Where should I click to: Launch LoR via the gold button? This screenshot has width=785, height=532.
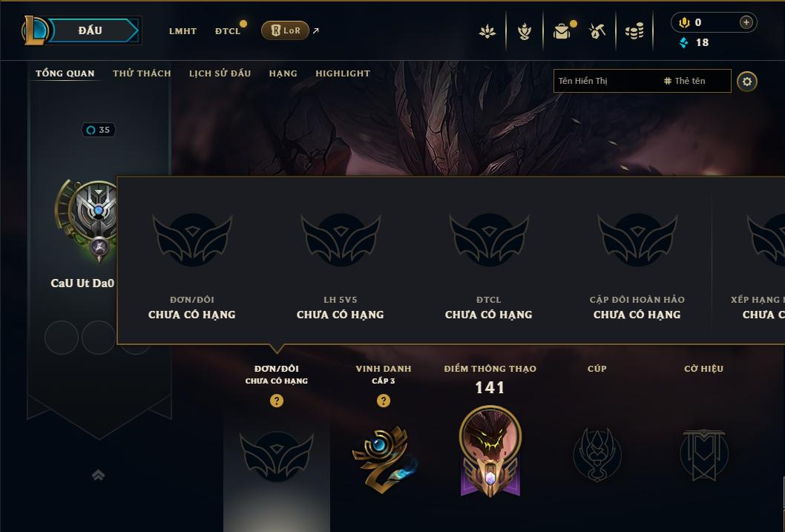[285, 30]
